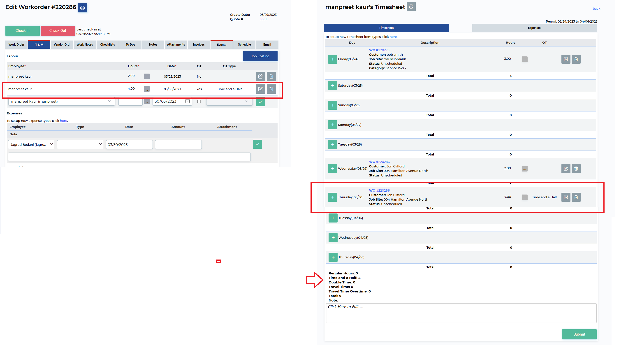Viewport: 642px width, 364px height.
Task: Open the expense Type dropdown
Action: [x=80, y=144]
